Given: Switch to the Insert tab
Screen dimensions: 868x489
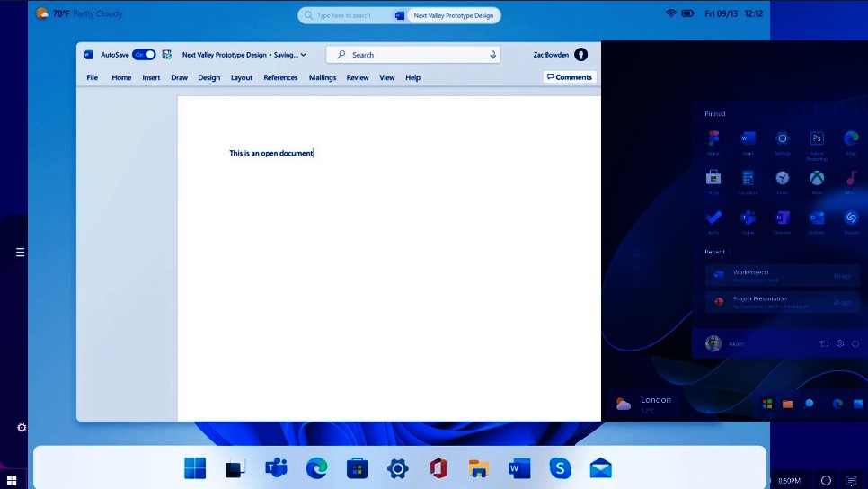Looking at the screenshot, I should (151, 77).
